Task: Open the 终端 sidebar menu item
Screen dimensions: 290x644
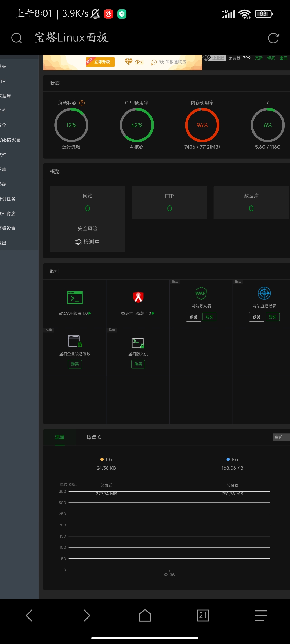Action: click(19, 184)
